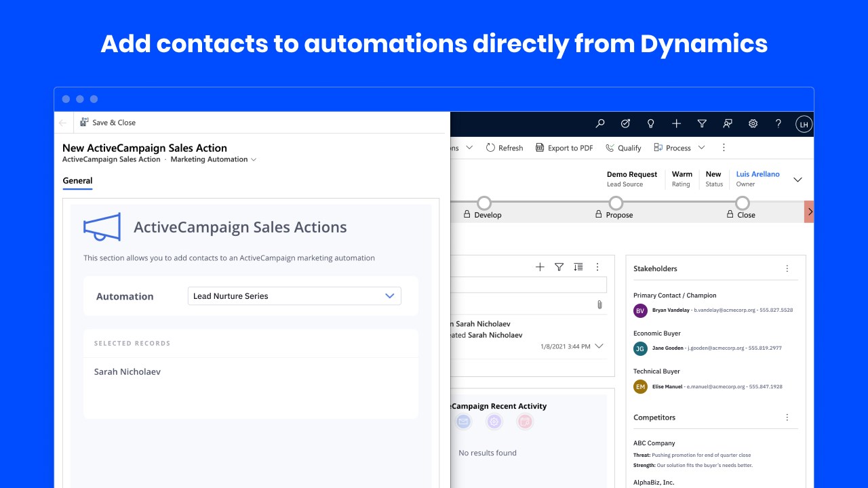Image resolution: width=868 pixels, height=488 pixels.
Task: Click the New status value
Action: point(713,174)
